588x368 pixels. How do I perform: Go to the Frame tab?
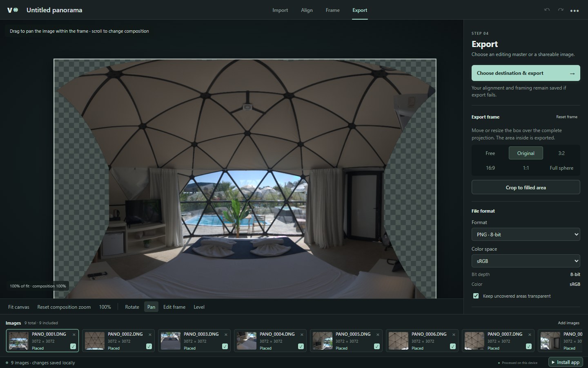pos(332,10)
